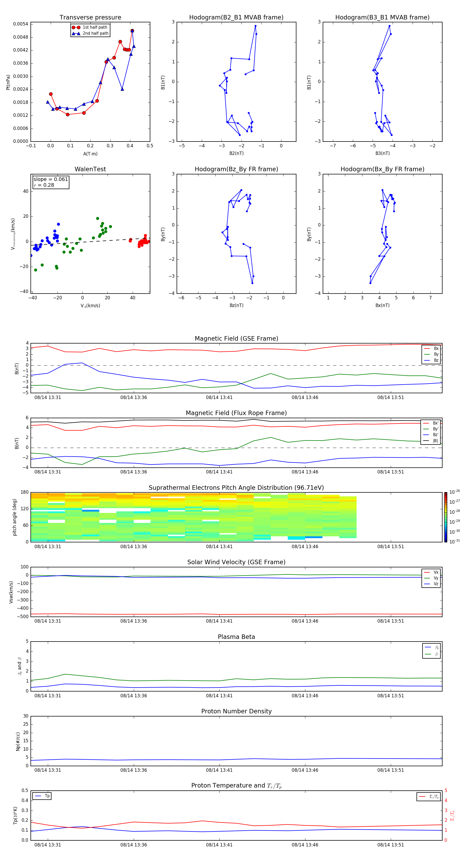Select the By entry in GSE legend

pos(431,354)
